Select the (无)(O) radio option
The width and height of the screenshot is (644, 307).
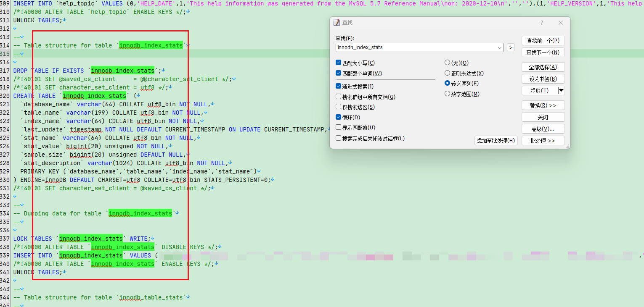pyautogui.click(x=456, y=63)
